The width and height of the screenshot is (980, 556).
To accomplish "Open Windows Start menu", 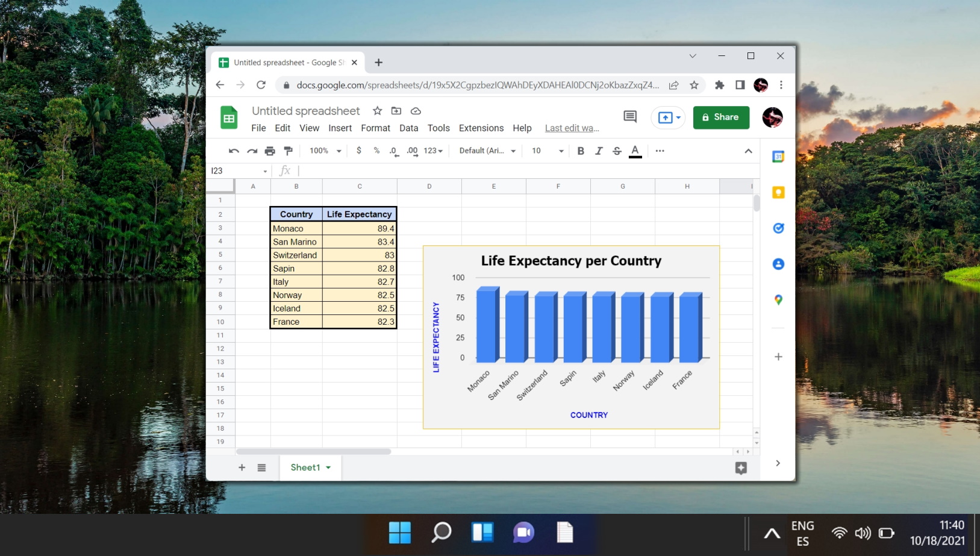I will point(400,533).
